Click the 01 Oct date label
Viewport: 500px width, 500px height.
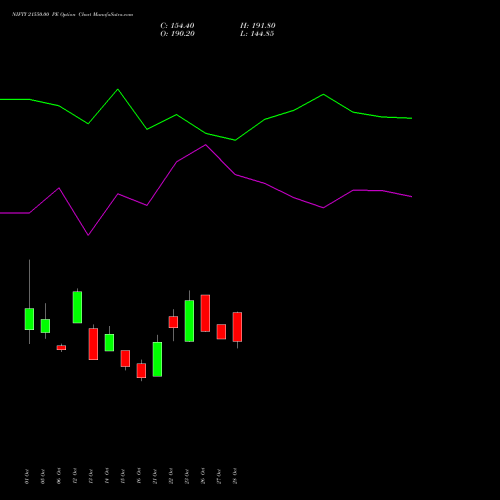pos(27,476)
